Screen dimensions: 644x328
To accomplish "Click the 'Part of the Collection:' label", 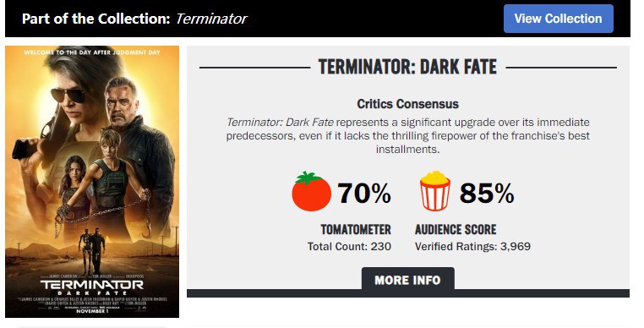I will 96,19.
